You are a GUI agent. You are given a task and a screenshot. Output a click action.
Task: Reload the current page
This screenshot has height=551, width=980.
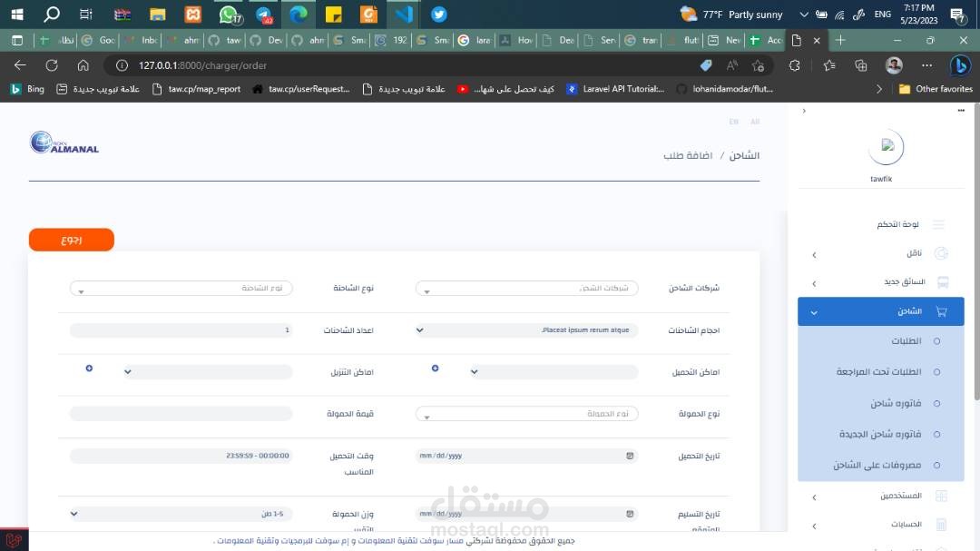click(51, 65)
